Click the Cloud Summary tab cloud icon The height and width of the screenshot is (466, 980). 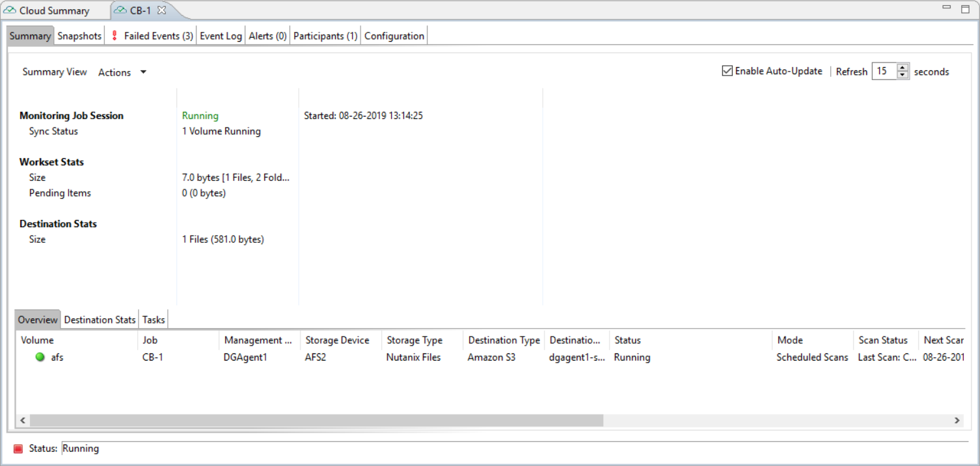[10, 11]
